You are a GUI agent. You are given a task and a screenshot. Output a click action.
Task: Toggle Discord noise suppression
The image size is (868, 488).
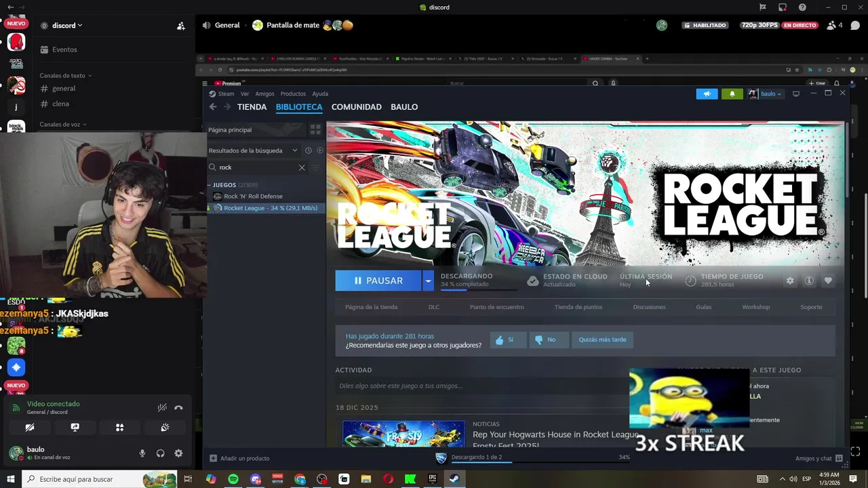pos(162,407)
